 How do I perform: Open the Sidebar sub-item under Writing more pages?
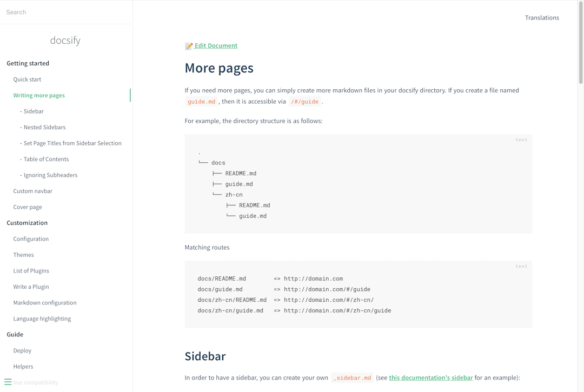32,111
